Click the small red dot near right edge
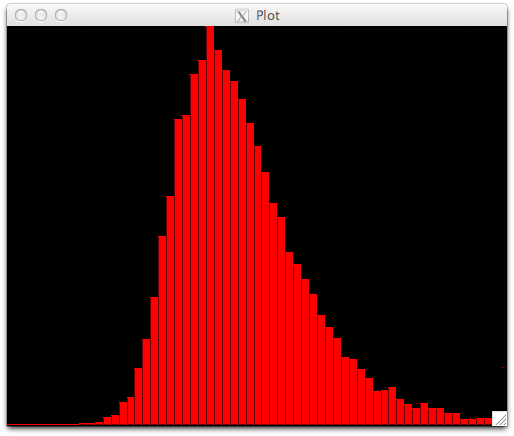514x436 pixels. [x=503, y=367]
